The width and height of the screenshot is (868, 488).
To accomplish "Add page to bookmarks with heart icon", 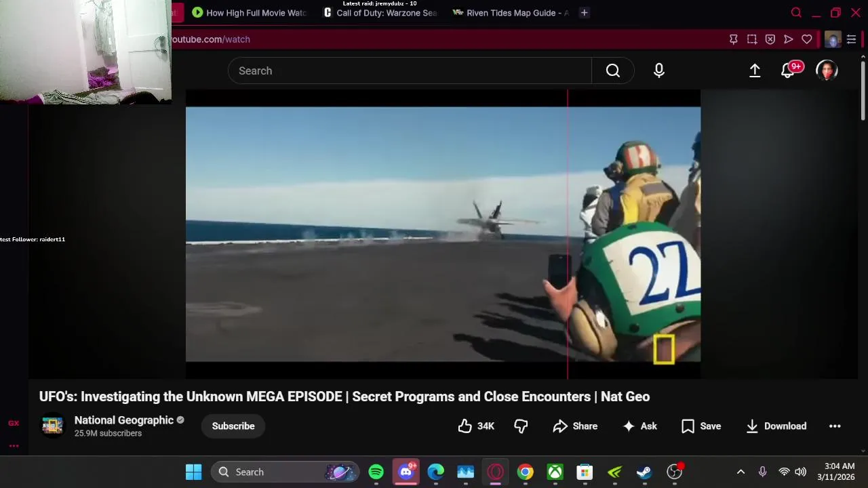I will point(807,39).
